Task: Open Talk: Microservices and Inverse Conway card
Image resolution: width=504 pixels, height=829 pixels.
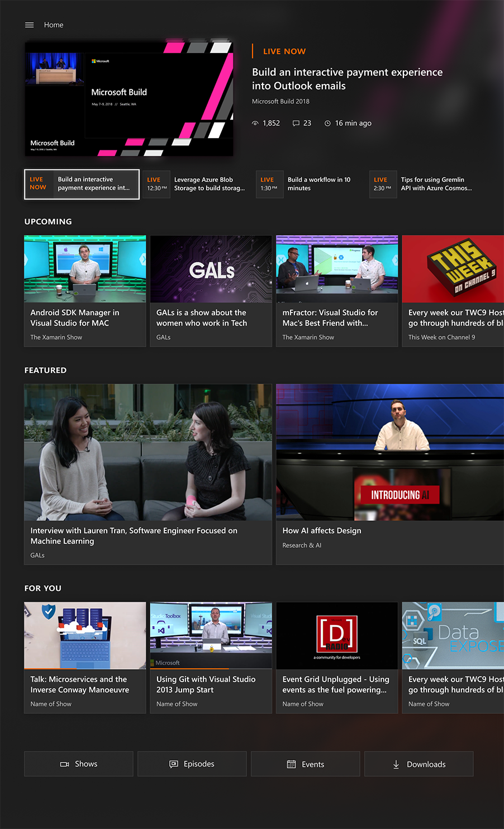Action: click(85, 657)
